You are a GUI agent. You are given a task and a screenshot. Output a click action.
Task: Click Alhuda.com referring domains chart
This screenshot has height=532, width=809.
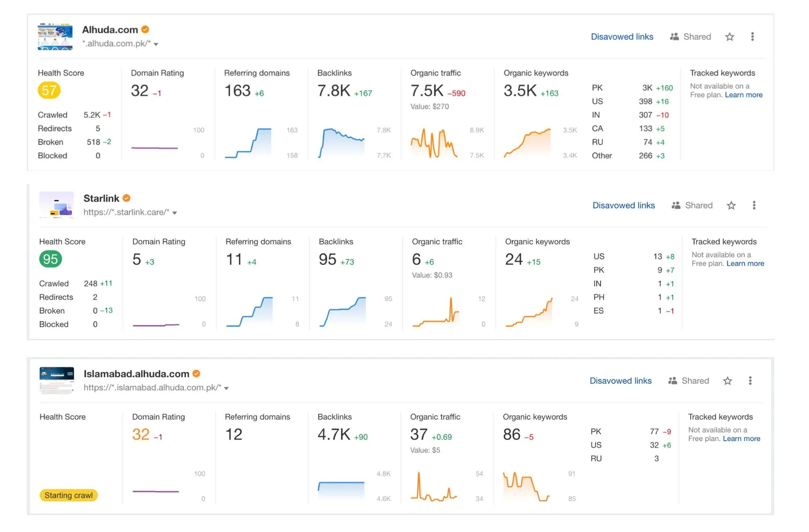click(x=248, y=143)
